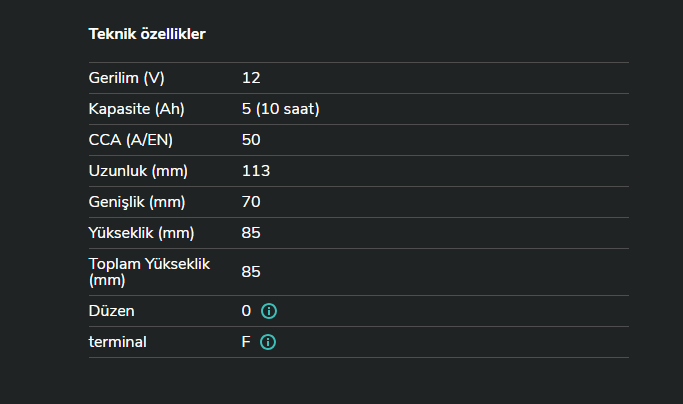Open the terminal type info icon
This screenshot has height=404, width=683.
pos(268,342)
